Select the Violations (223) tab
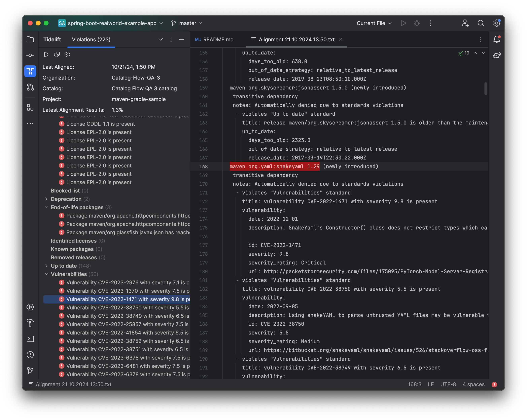Screen dimensions: 527x420 coord(91,39)
